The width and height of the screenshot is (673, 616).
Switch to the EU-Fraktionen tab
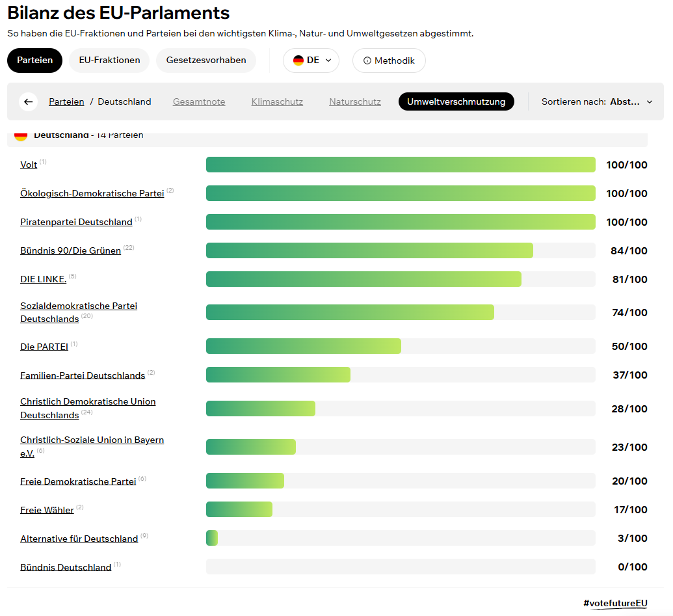109,60
